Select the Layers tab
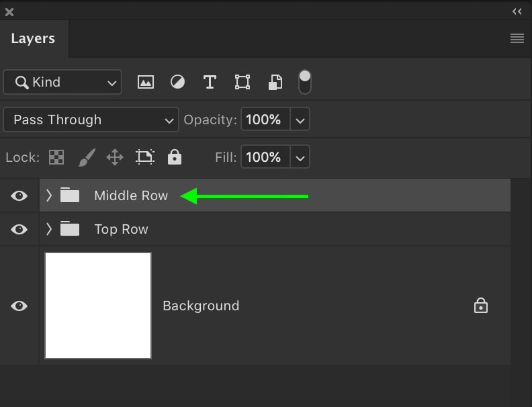The height and width of the screenshot is (407, 532). coord(34,38)
